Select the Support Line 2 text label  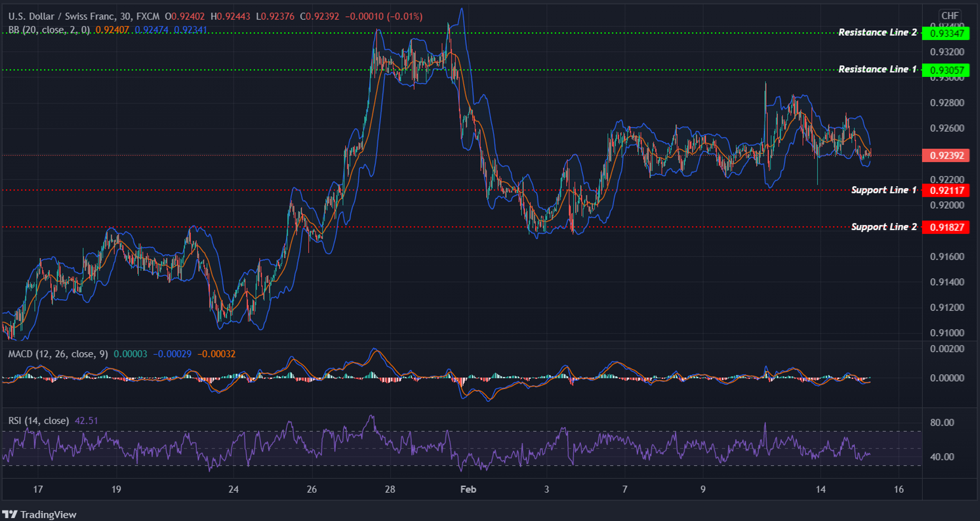coord(885,226)
